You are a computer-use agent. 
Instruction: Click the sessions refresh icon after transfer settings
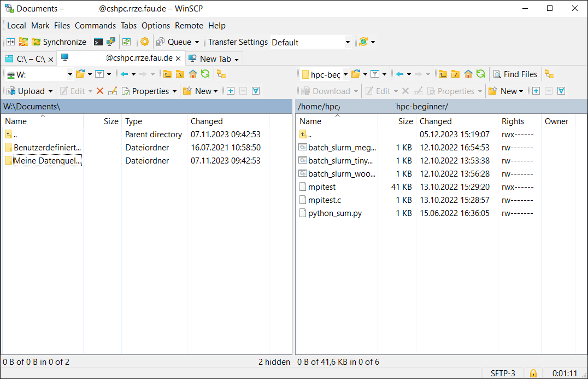(x=363, y=42)
